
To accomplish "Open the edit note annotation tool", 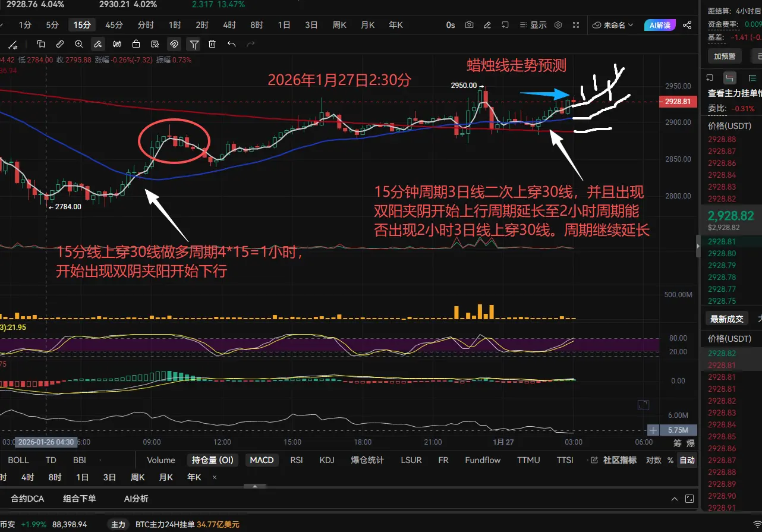I will [x=155, y=44].
